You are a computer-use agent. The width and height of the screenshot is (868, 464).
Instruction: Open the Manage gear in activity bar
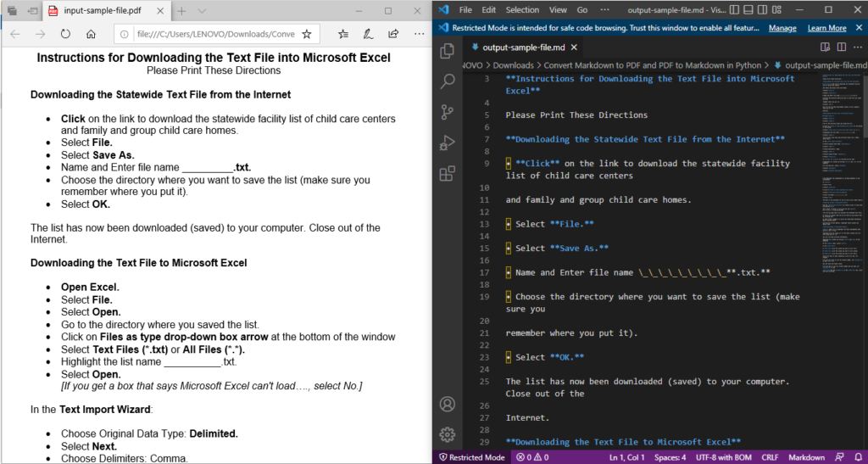(448, 434)
